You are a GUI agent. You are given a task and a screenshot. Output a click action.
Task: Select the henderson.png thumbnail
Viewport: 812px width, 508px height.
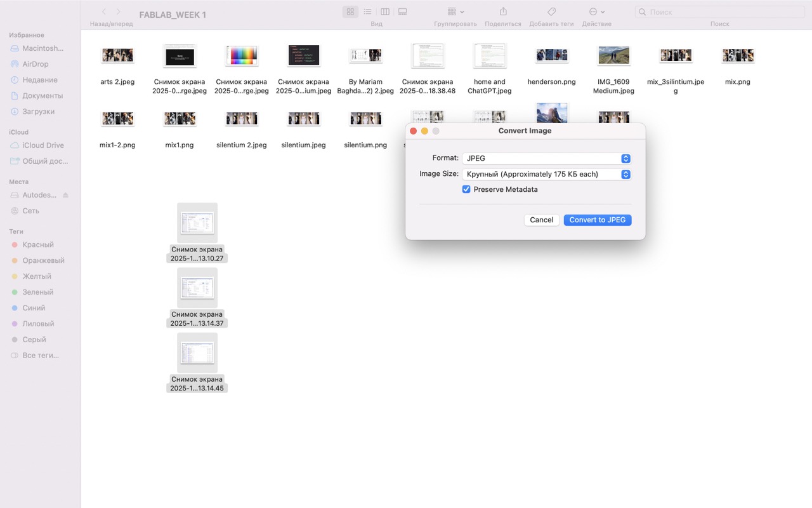551,56
